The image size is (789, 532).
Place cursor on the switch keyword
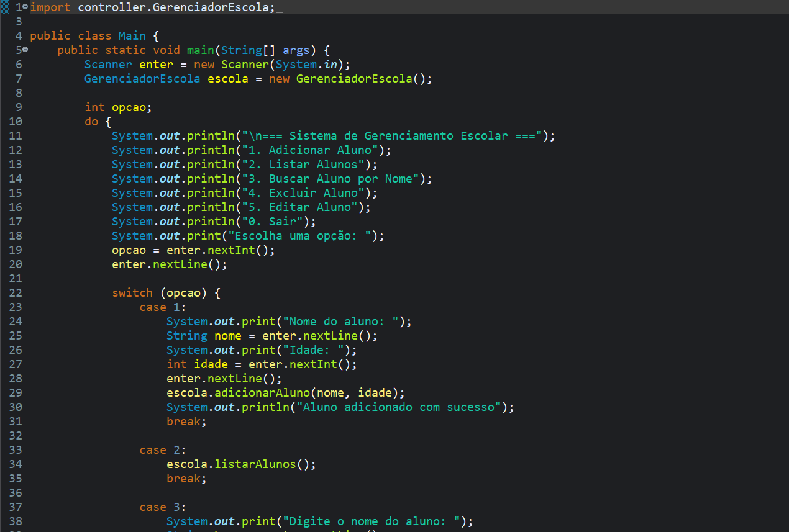(x=132, y=292)
